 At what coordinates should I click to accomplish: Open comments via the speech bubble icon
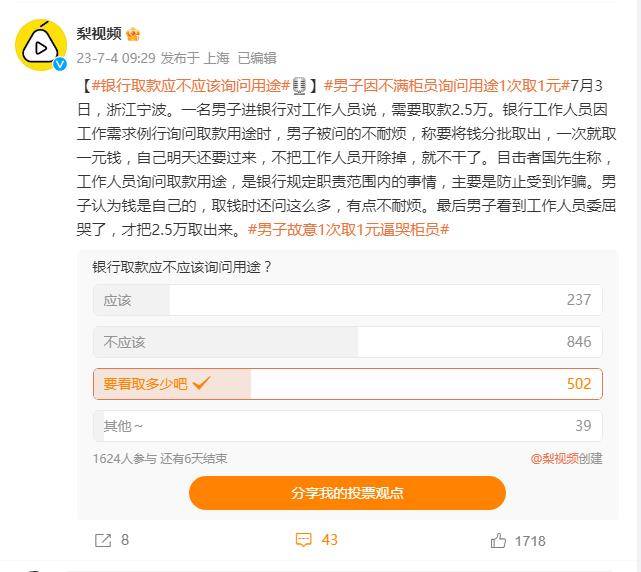(303, 540)
